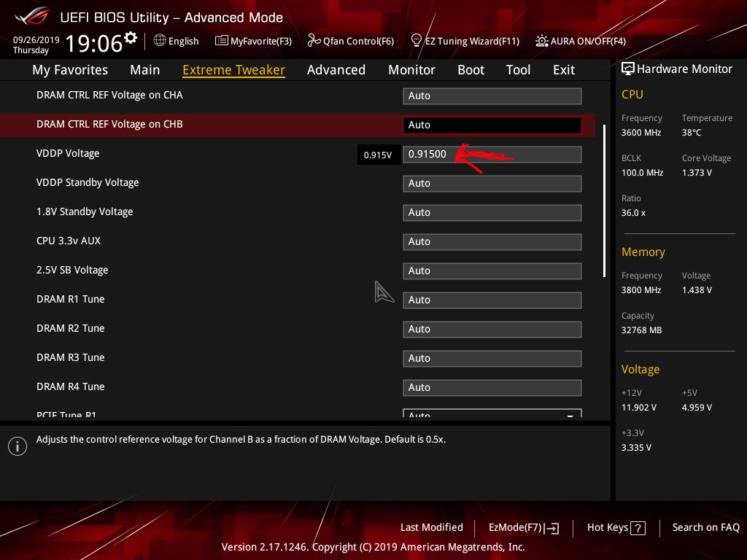Click the ROG logo

[32, 16]
